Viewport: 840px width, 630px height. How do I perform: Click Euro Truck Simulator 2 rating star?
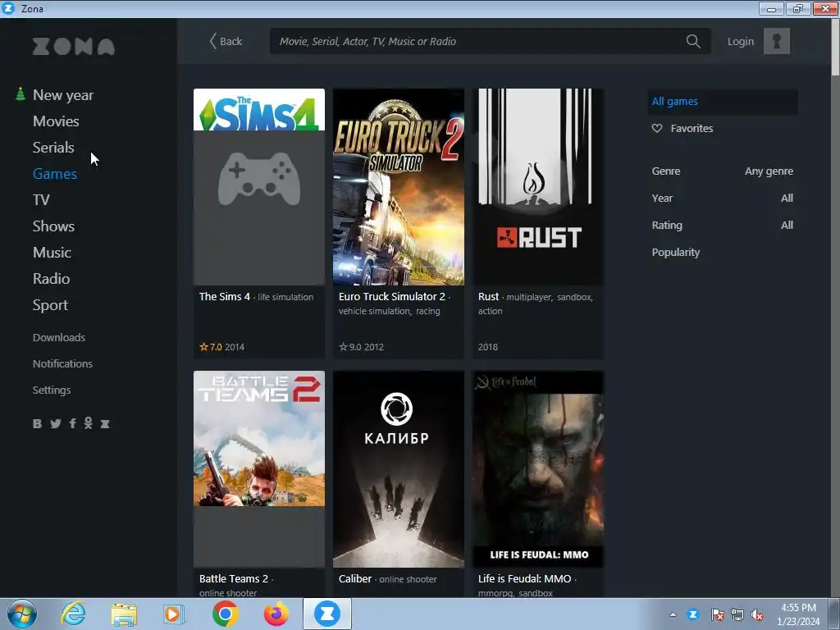coord(343,347)
